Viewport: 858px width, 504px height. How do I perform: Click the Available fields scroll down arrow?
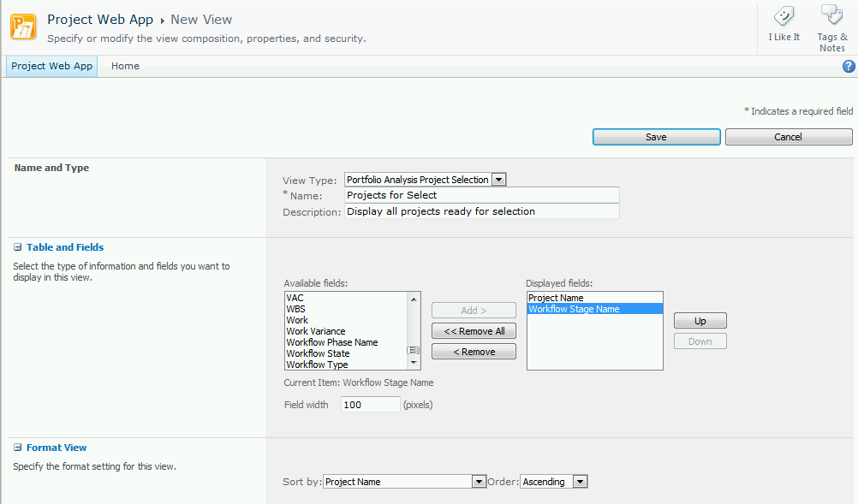click(x=414, y=363)
